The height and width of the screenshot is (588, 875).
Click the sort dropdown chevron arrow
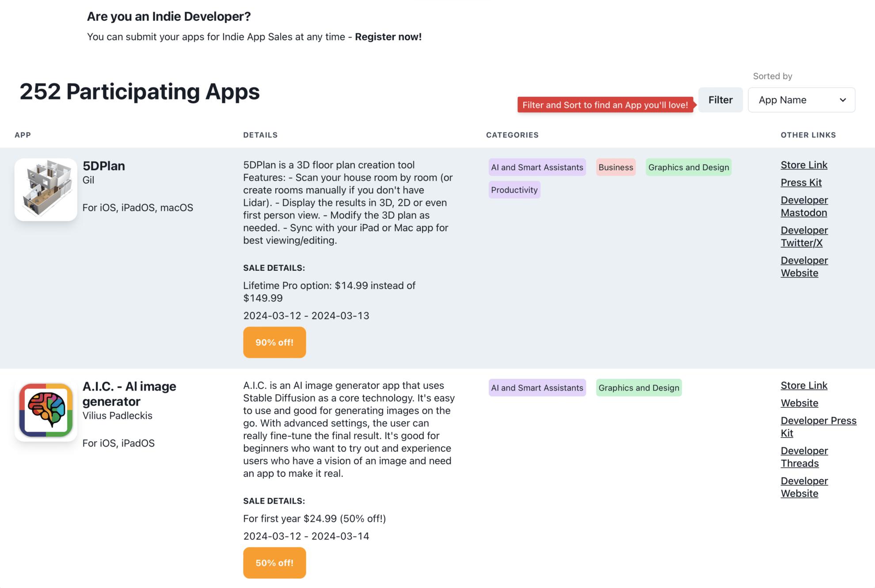pyautogui.click(x=842, y=100)
